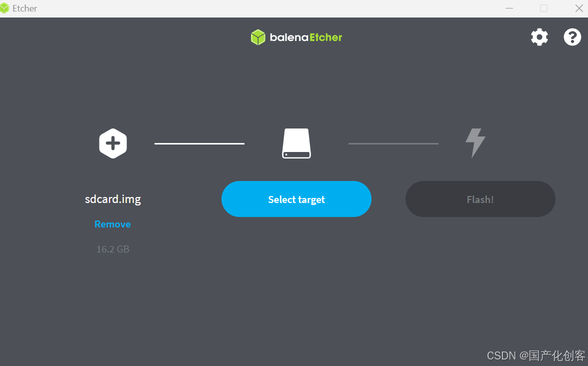Open settings via the gear icon
This screenshot has height=366, width=588.
click(x=539, y=37)
